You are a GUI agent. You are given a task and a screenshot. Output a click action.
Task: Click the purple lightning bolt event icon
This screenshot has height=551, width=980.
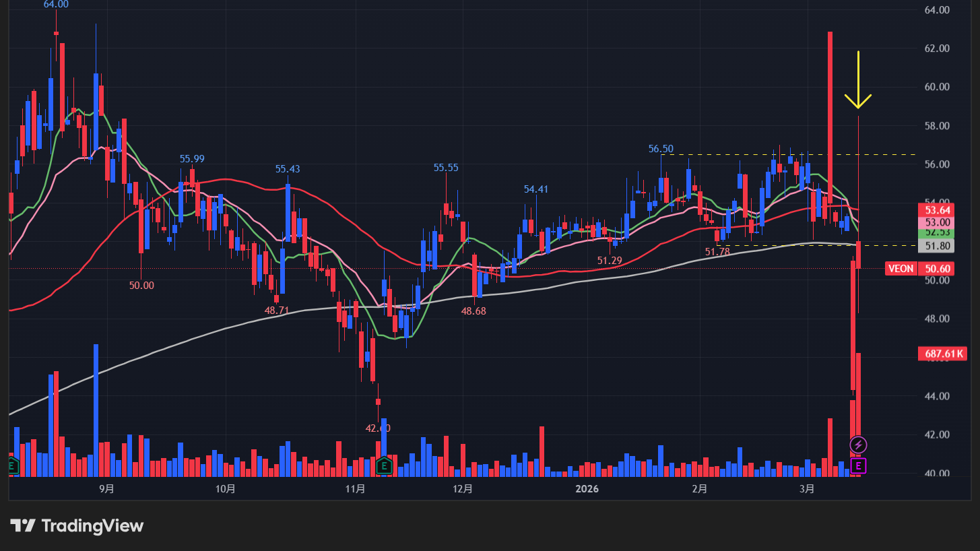(859, 444)
